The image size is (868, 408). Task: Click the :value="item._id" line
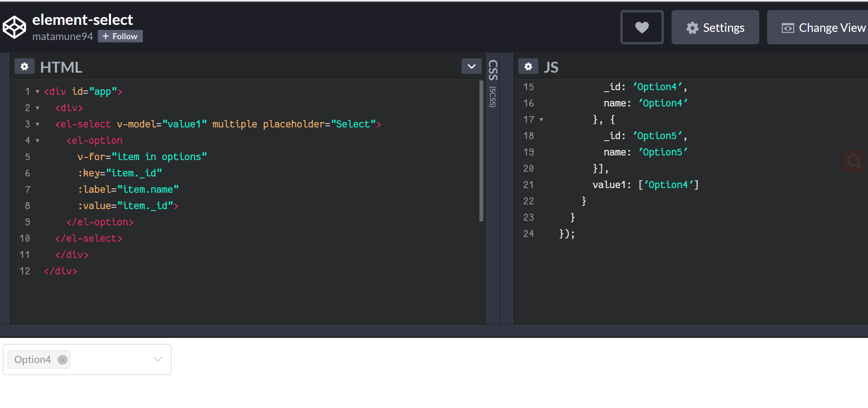pos(128,206)
